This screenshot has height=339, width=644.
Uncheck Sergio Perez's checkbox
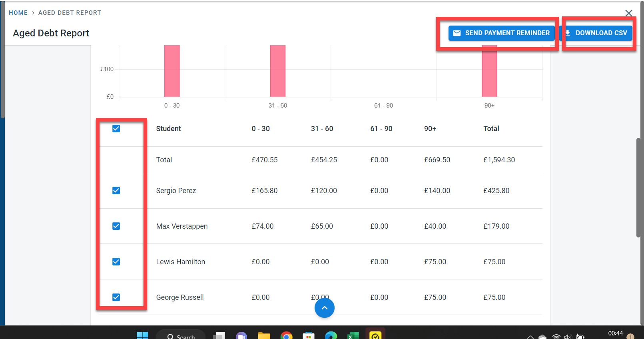pos(116,191)
